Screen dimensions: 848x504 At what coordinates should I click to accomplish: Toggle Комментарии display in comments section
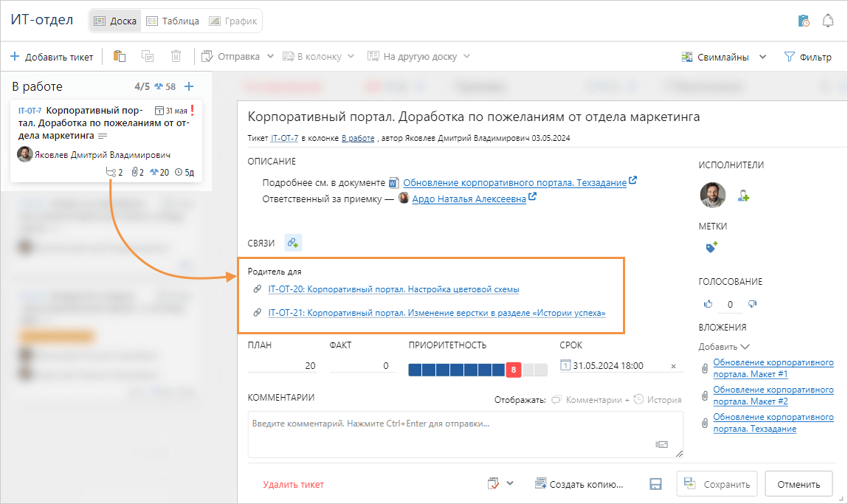(589, 399)
